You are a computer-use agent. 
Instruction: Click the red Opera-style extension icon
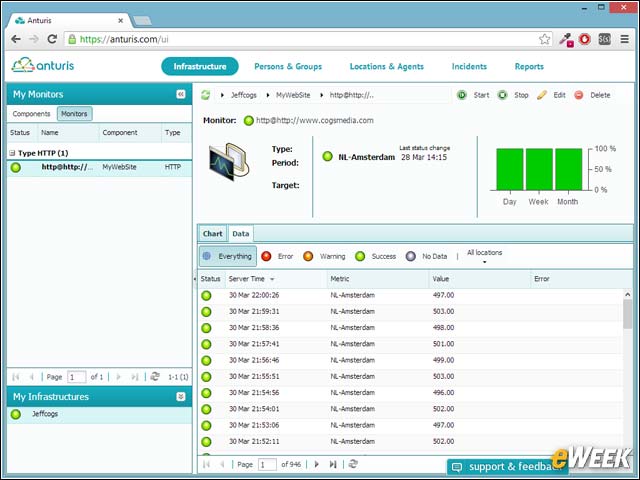click(x=585, y=39)
